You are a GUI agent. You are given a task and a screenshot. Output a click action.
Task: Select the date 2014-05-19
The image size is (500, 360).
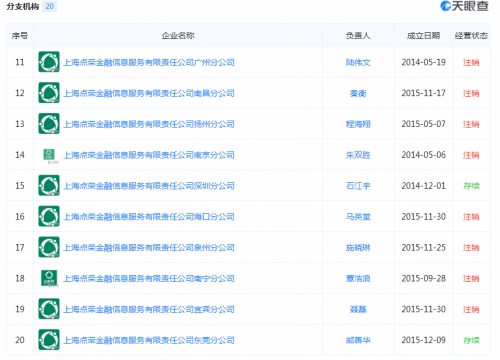coord(423,62)
